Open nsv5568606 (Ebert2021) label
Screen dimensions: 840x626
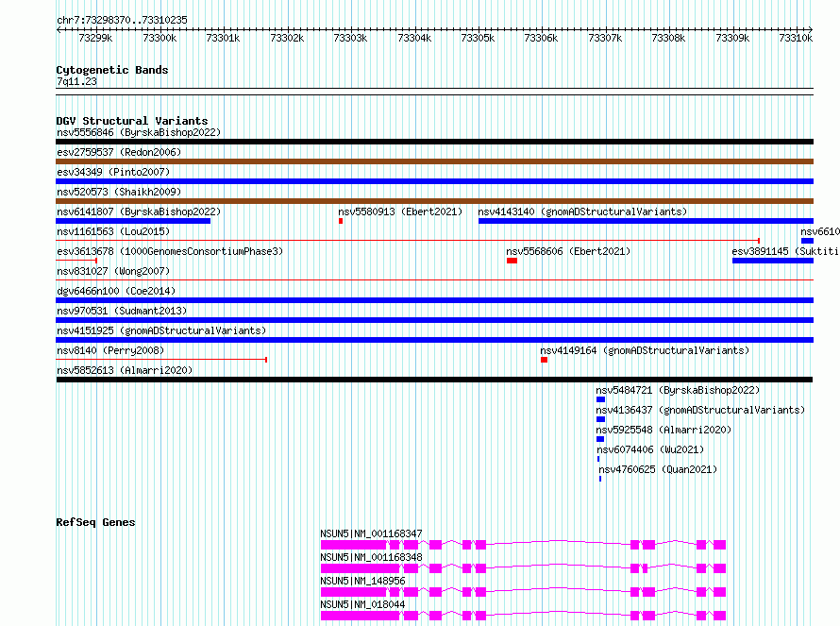click(x=568, y=251)
